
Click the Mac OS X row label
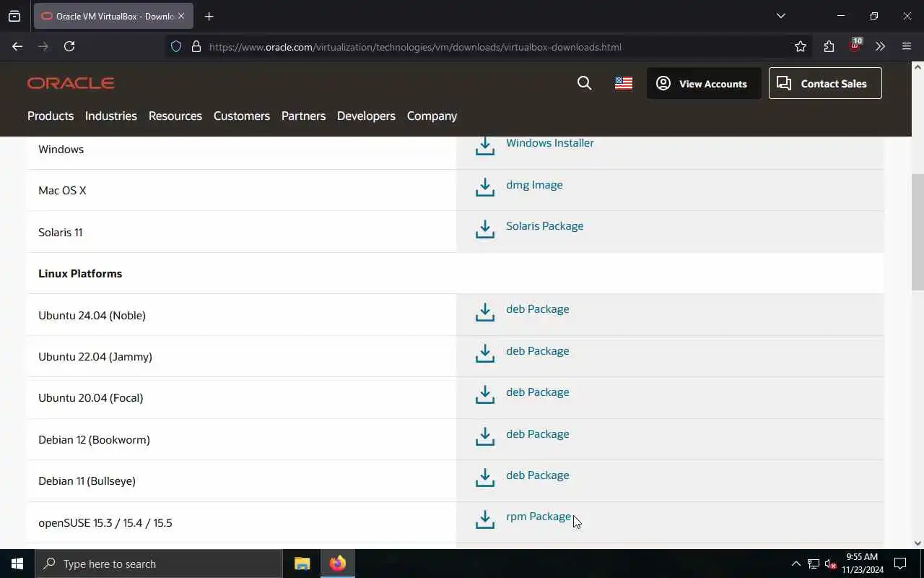[62, 191]
